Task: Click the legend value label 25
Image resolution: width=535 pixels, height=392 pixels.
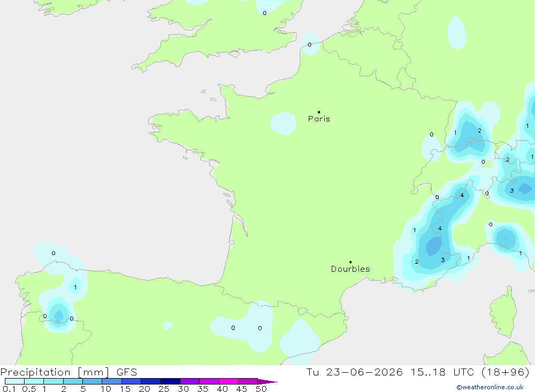Action: [164, 389]
